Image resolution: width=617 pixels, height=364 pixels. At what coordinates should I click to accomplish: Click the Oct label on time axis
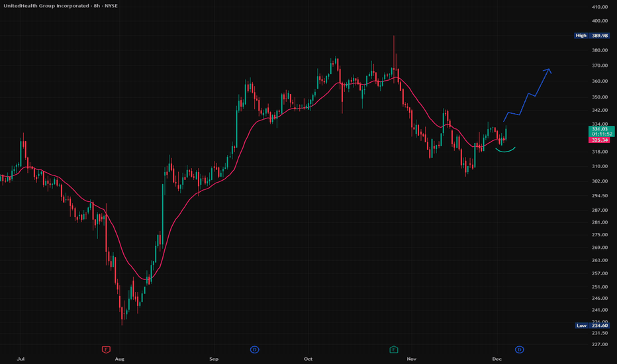point(308,358)
